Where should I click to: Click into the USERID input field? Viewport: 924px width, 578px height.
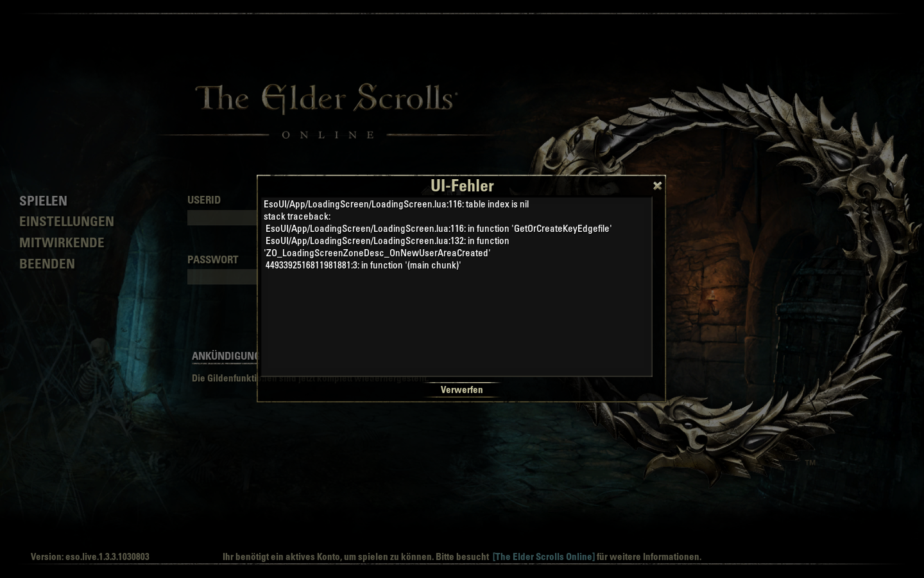tap(222, 218)
